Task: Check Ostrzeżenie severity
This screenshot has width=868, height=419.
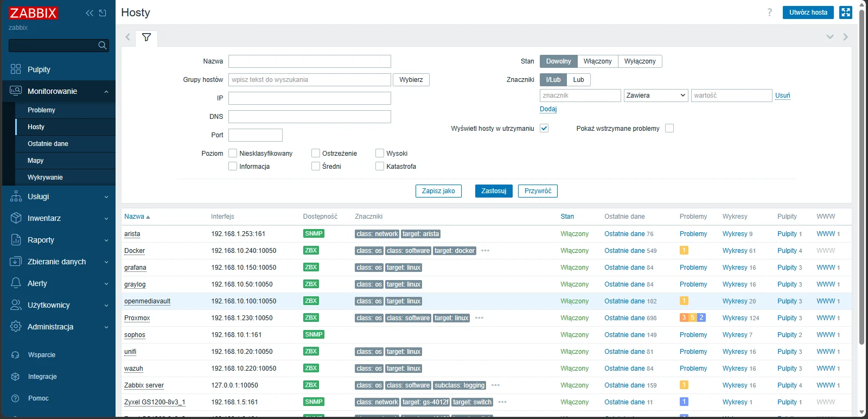Action: pos(316,153)
